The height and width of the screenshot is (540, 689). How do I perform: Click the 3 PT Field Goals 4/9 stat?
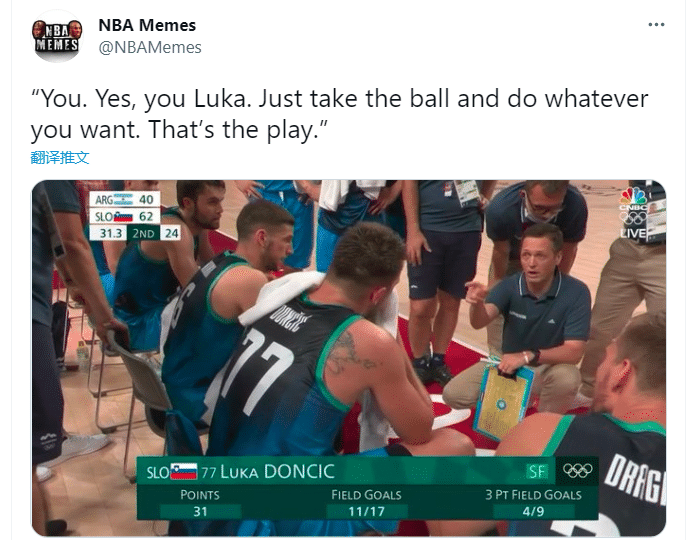coord(533,504)
